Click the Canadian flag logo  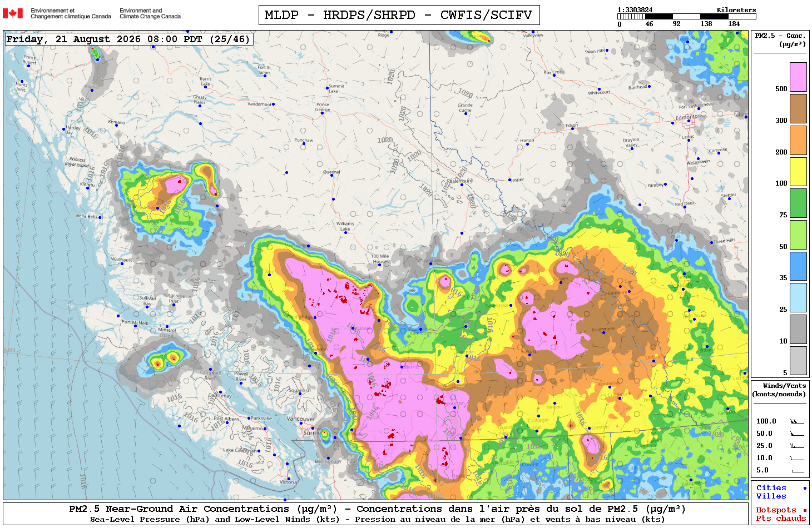click(13, 13)
